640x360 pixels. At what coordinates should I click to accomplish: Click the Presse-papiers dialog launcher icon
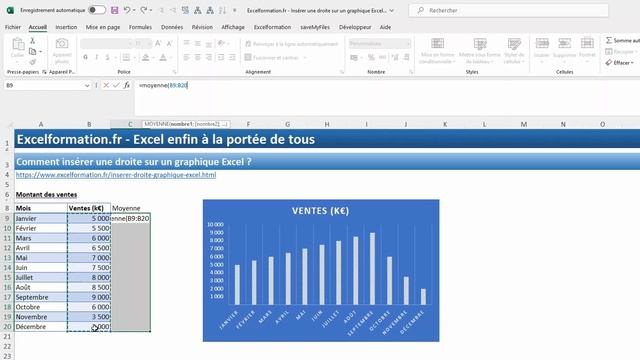coord(44,72)
